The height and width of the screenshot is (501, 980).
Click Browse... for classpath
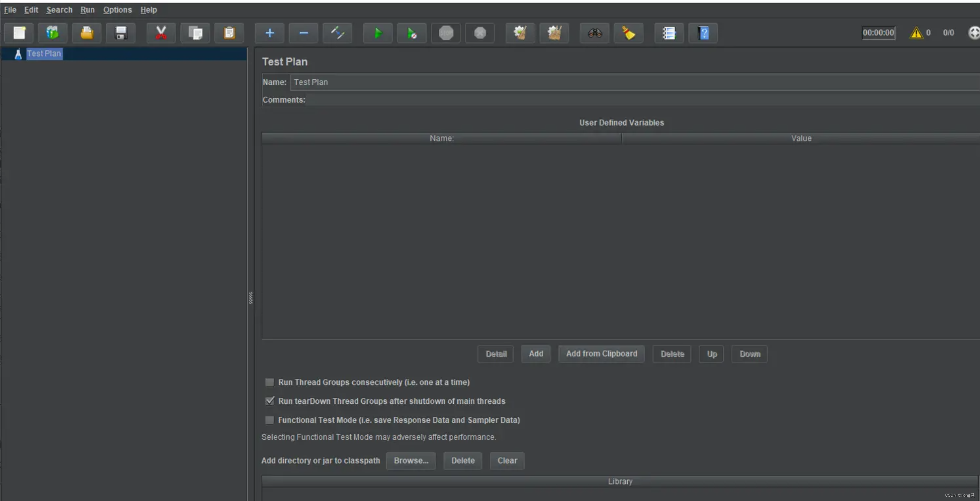point(411,461)
